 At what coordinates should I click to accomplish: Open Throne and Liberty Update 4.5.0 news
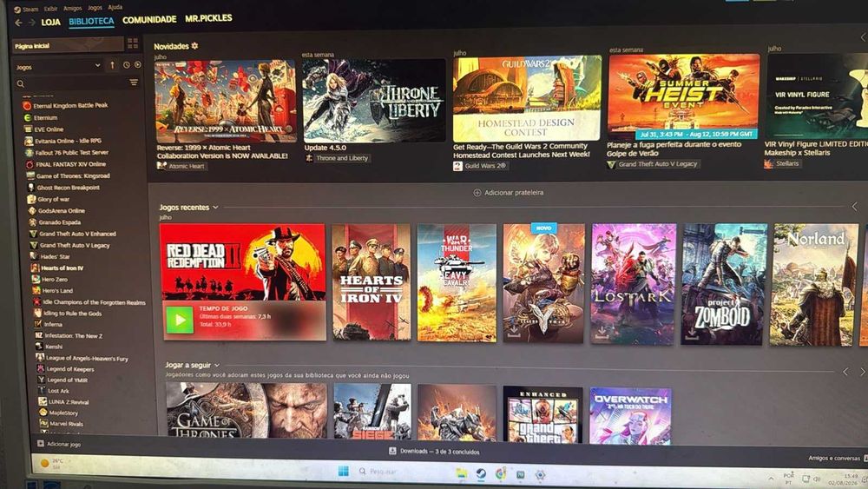(373, 101)
